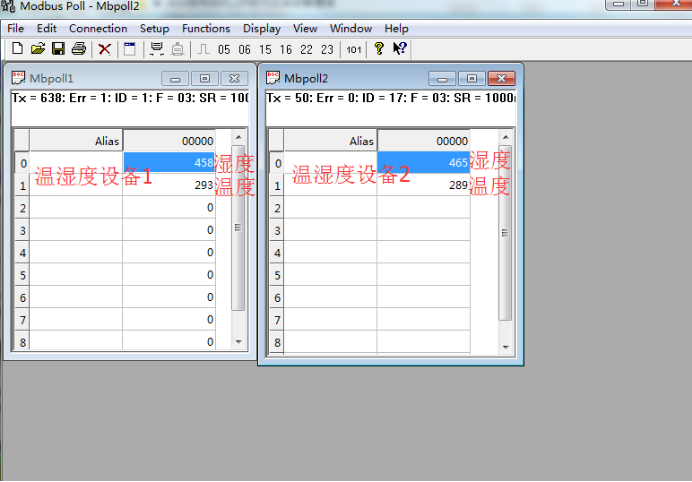
Task: Open the Display menu
Action: tap(262, 29)
